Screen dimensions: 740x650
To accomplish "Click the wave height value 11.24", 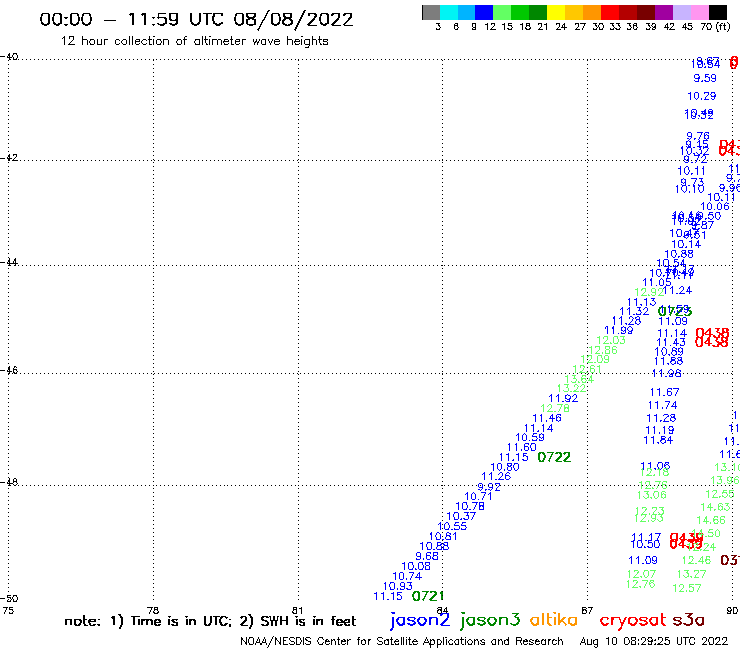I will [678, 290].
